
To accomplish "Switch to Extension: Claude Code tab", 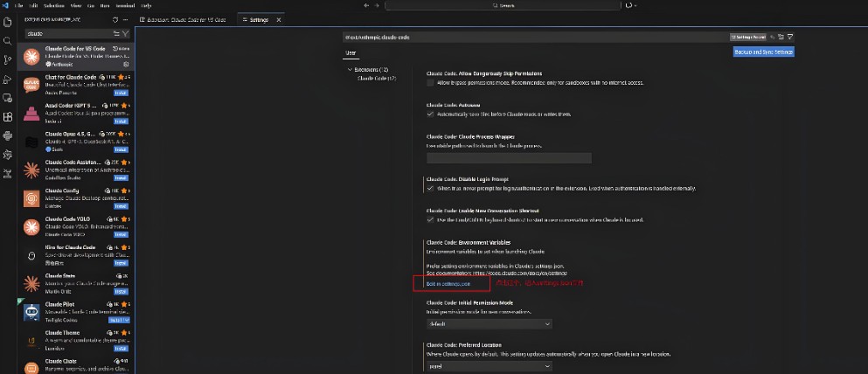I will 183,20.
